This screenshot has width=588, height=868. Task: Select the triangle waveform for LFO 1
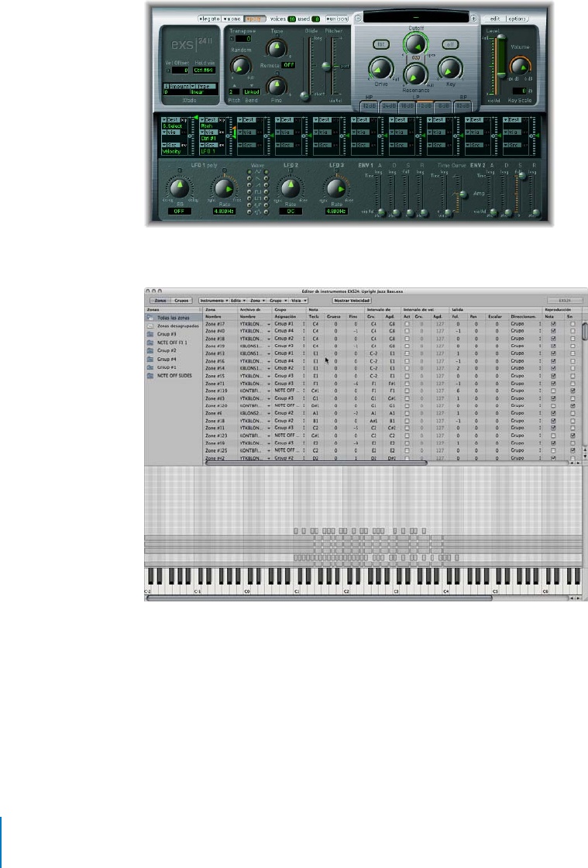pyautogui.click(x=249, y=172)
